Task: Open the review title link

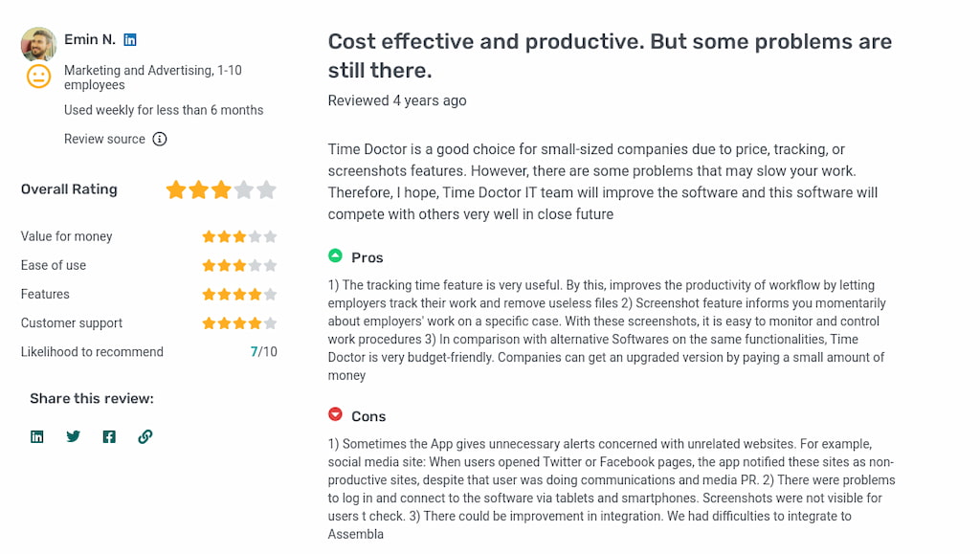Action: pos(610,55)
